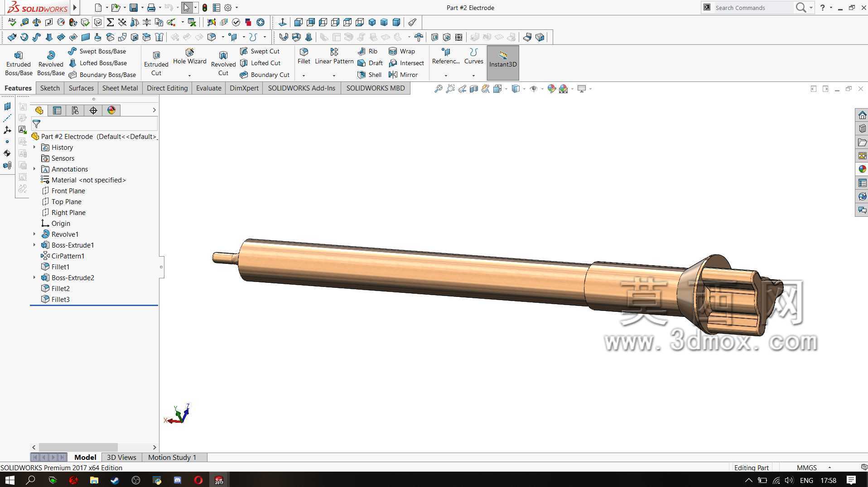
Task: Create a new document with the New icon
Action: [x=98, y=8]
